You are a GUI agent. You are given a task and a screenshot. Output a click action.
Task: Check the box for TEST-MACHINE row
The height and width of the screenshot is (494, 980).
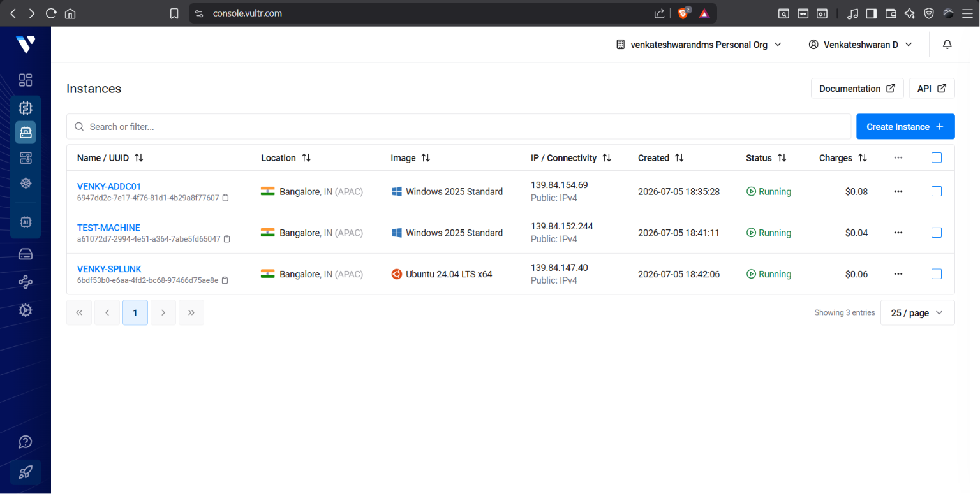pos(937,233)
